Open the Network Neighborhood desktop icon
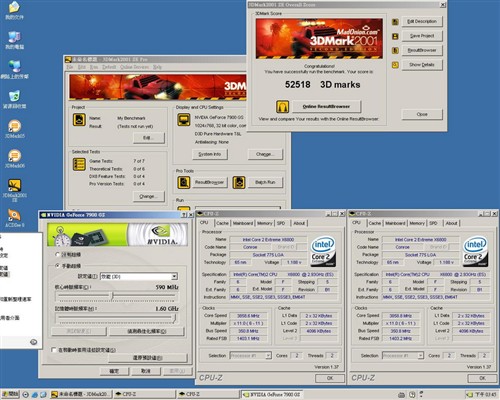Viewport: 500px width, 400px height. pyautogui.click(x=14, y=70)
